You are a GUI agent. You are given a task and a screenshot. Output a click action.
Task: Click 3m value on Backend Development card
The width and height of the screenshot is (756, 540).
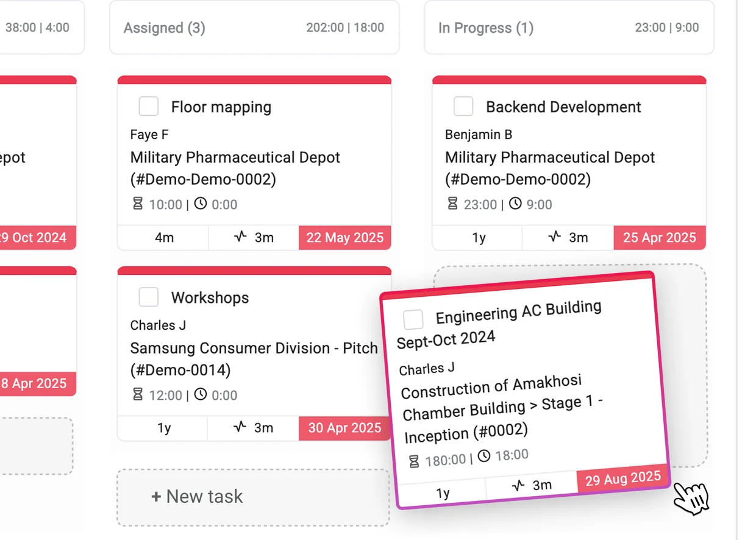coord(578,237)
